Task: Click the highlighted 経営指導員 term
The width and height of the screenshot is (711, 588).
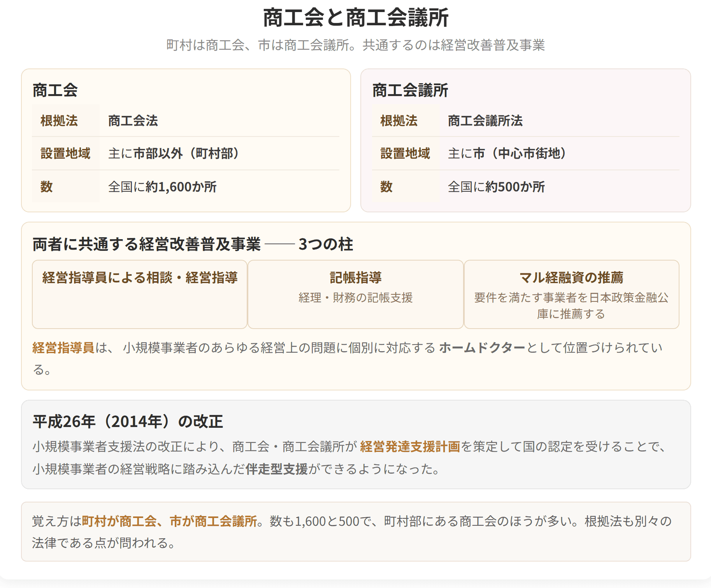Action: [x=63, y=348]
